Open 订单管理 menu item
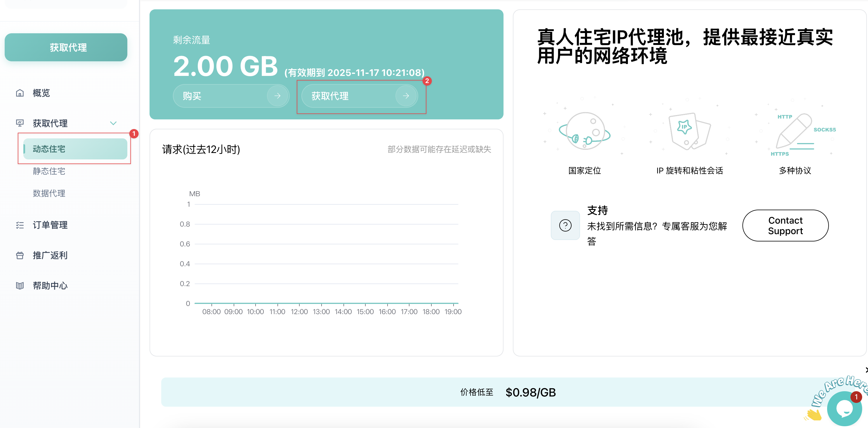868x428 pixels. tap(50, 225)
